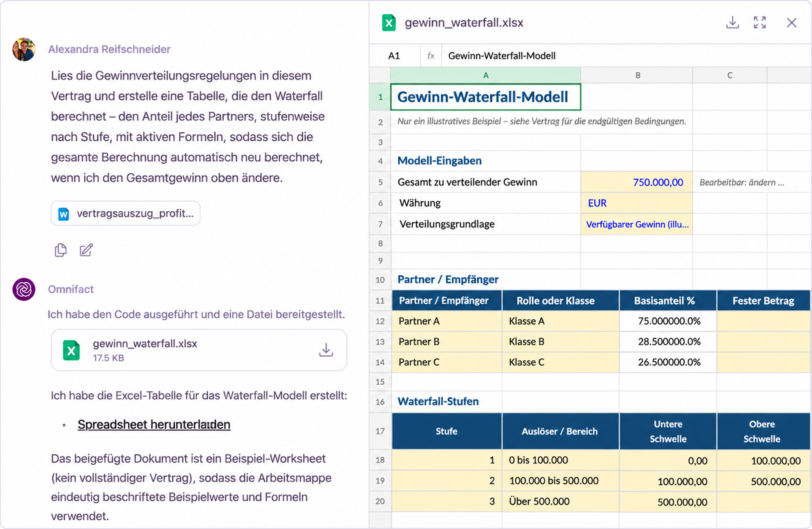Expand the preview to fullscreen
812x529 pixels.
click(x=760, y=22)
